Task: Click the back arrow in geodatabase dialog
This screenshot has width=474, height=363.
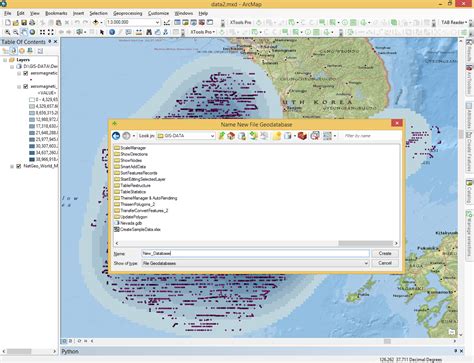Action: pos(116,136)
